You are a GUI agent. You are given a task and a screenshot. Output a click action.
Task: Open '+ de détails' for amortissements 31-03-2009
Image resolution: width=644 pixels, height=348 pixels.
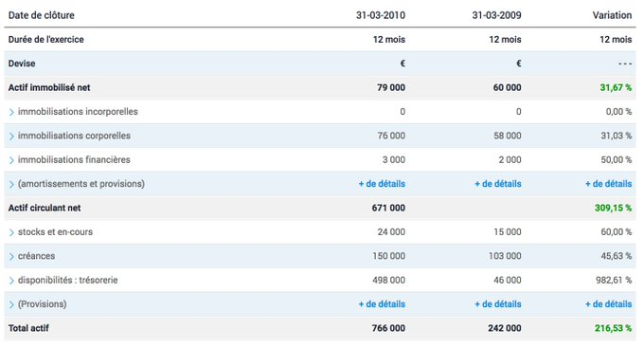pos(498,184)
